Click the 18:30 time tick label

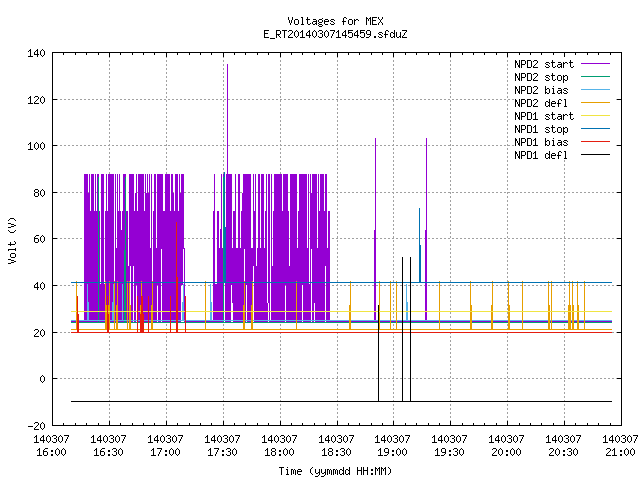336,452
